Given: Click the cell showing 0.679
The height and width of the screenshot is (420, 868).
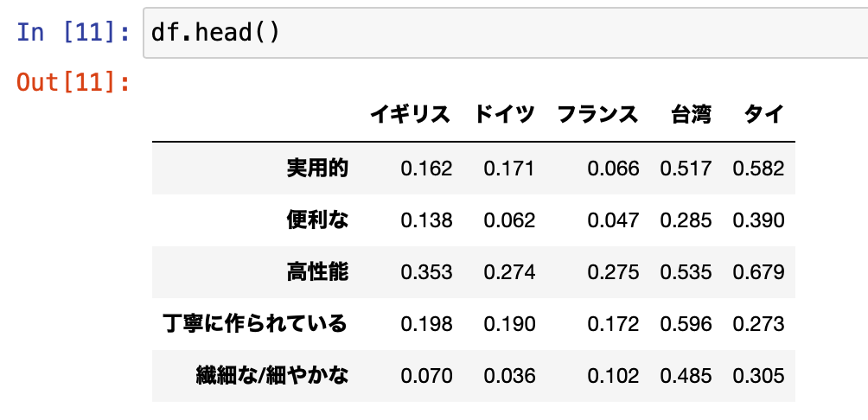Looking at the screenshot, I should [x=758, y=272].
